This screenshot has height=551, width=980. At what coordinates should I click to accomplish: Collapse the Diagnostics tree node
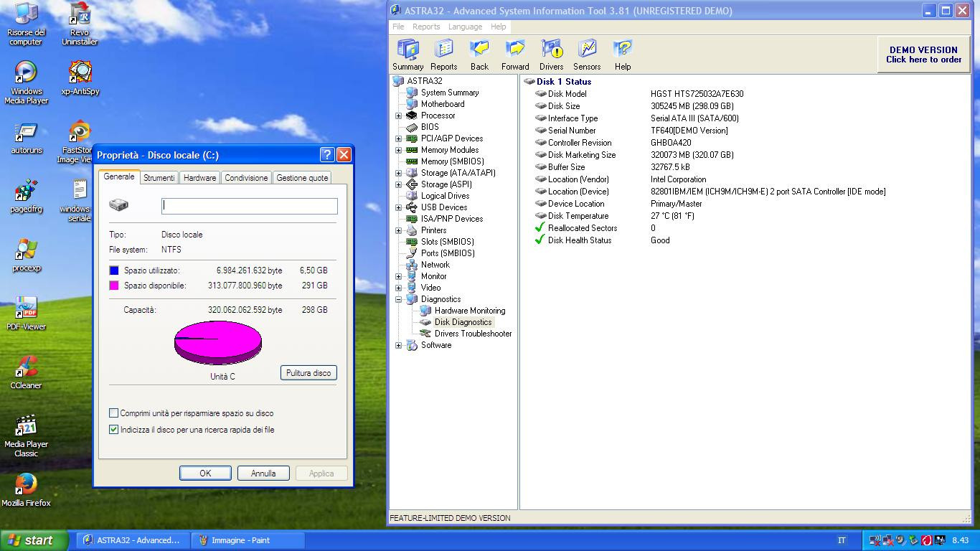click(399, 299)
